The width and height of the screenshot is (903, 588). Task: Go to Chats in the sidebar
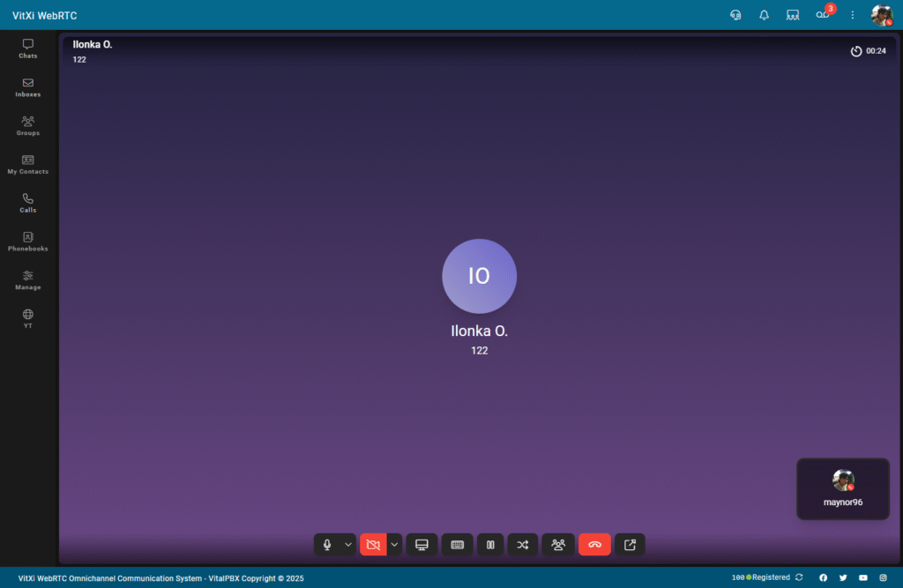pos(28,48)
